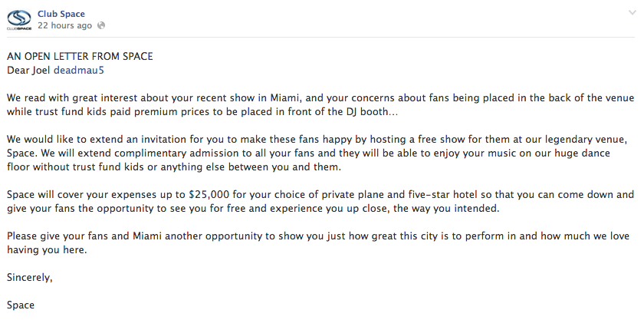Follow the deadmau5 tagged link
This screenshot has width=644, height=320.
77,71
